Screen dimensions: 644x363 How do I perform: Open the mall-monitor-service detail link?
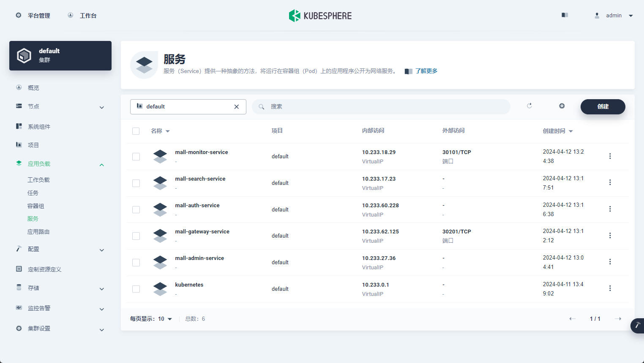(202, 152)
